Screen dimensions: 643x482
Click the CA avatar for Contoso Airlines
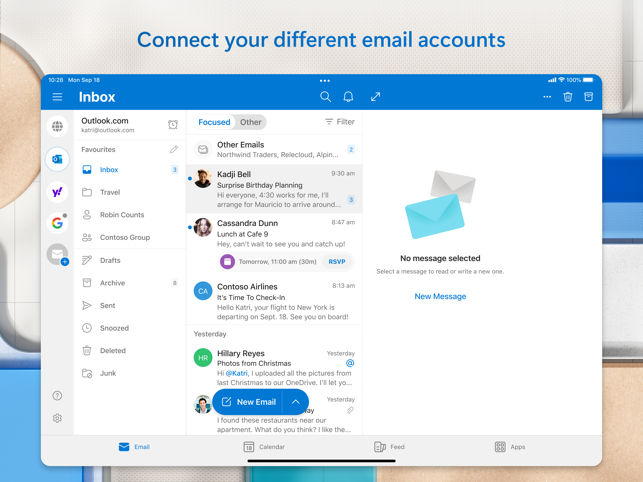[203, 291]
